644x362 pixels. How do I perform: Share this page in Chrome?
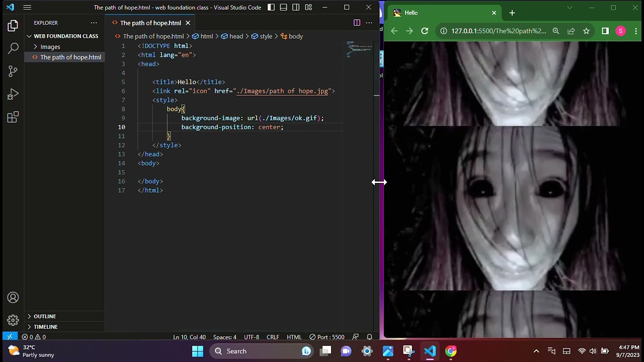[571, 31]
